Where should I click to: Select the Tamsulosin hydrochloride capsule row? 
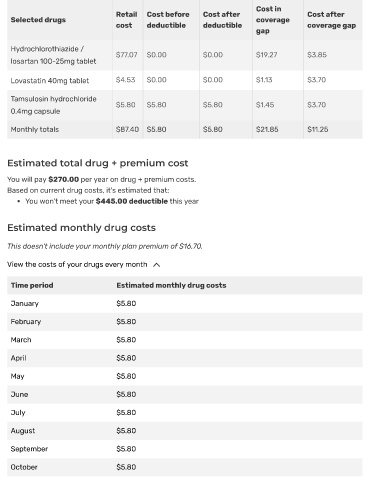(185, 105)
